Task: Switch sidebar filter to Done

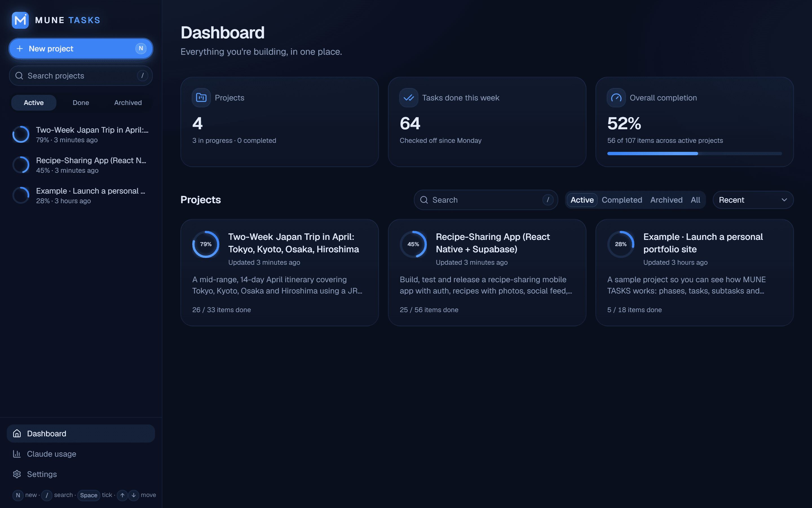Action: (x=81, y=102)
